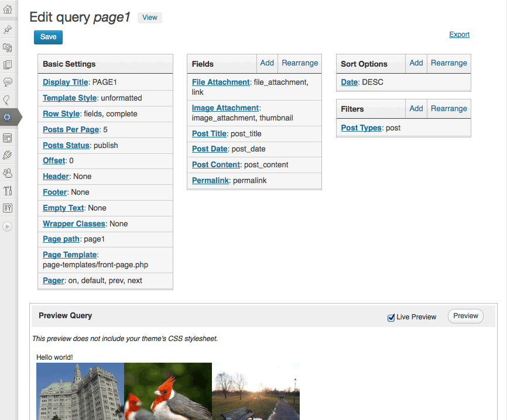Click the 'Basic Settings' panel heading

69,64
